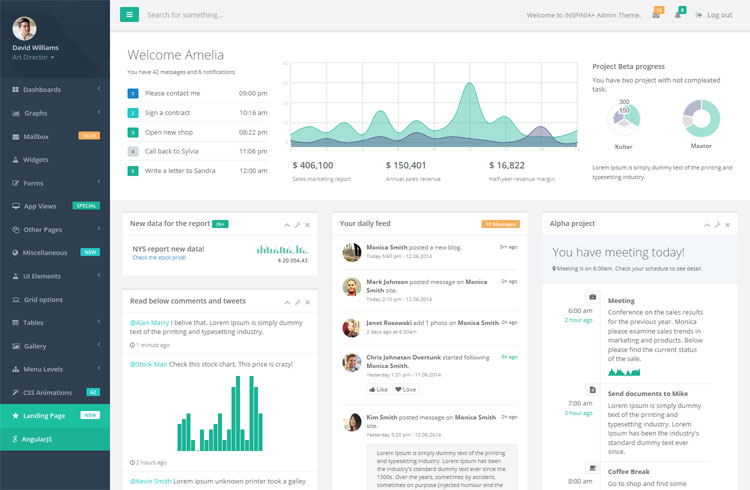Expand the Tables menu arrow
This screenshot has height=490, width=750.
[99, 322]
